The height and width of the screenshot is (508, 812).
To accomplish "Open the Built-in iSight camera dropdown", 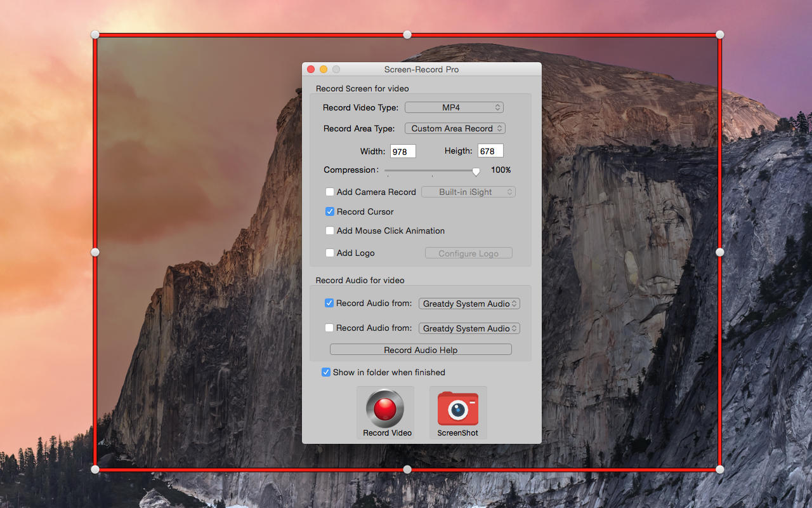I will click(x=468, y=192).
